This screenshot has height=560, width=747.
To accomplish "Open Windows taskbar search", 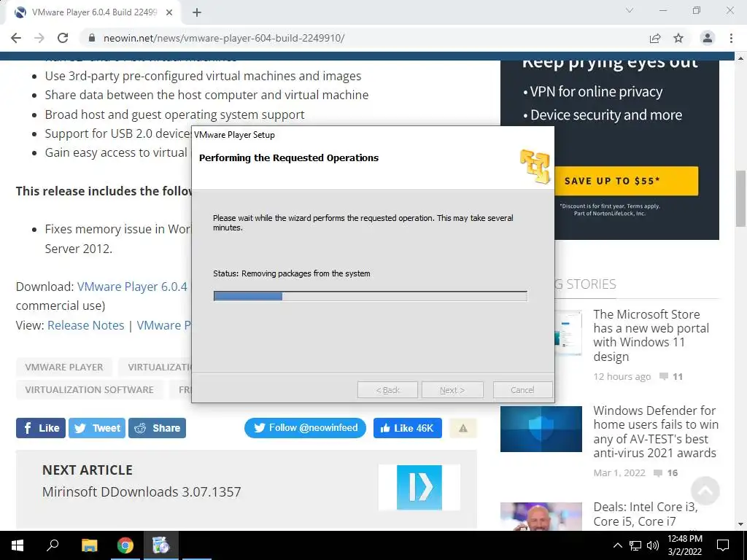I will (x=53, y=545).
